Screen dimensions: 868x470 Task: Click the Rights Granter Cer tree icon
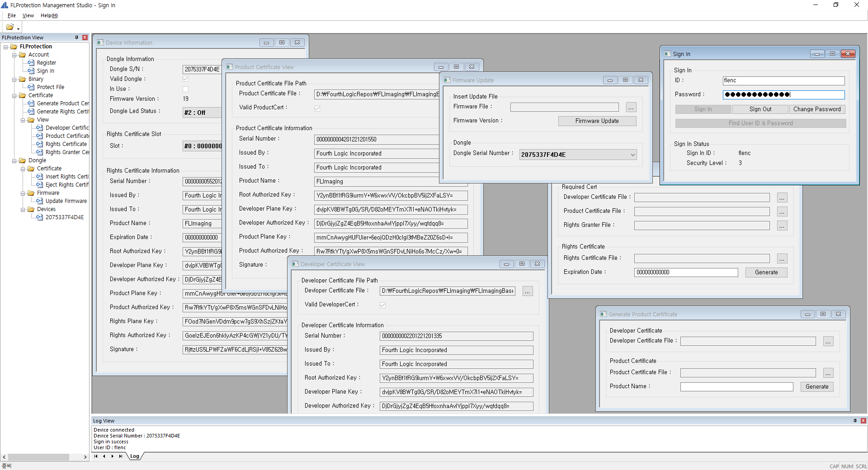[40, 152]
